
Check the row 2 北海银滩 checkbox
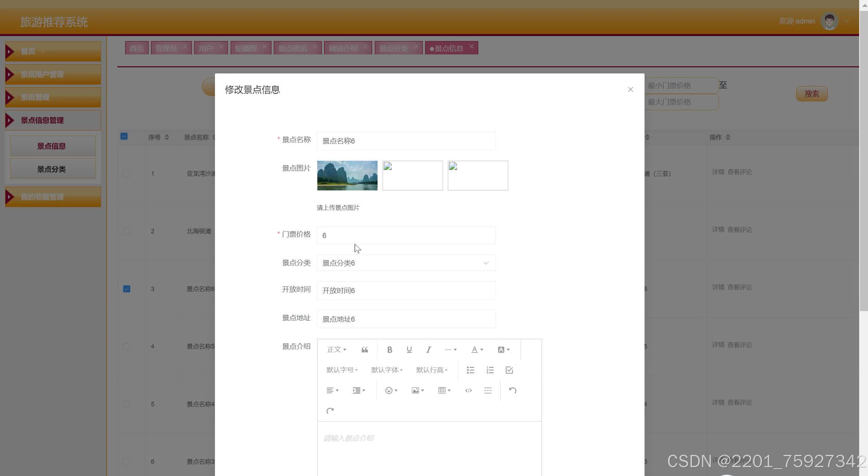click(127, 231)
